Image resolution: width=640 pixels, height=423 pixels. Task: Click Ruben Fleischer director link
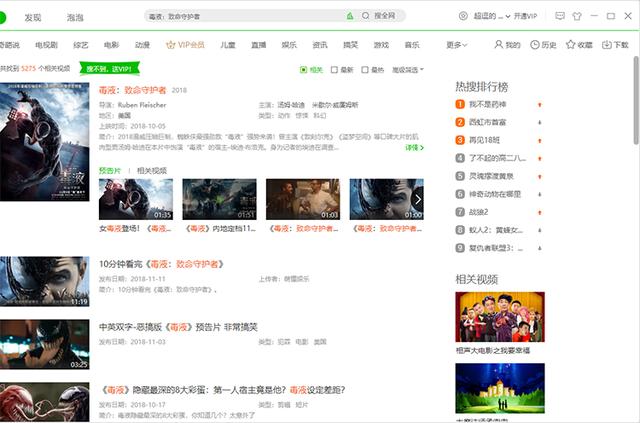[x=142, y=105]
